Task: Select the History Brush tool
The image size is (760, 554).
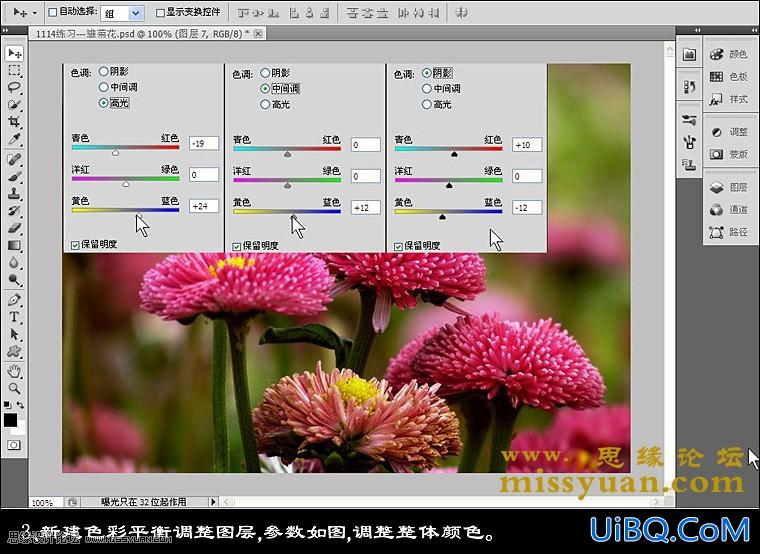Action: [x=15, y=210]
